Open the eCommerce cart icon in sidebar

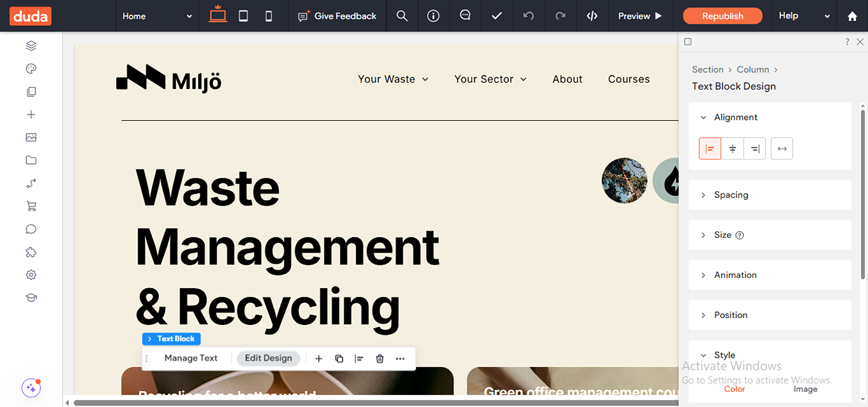click(x=31, y=206)
